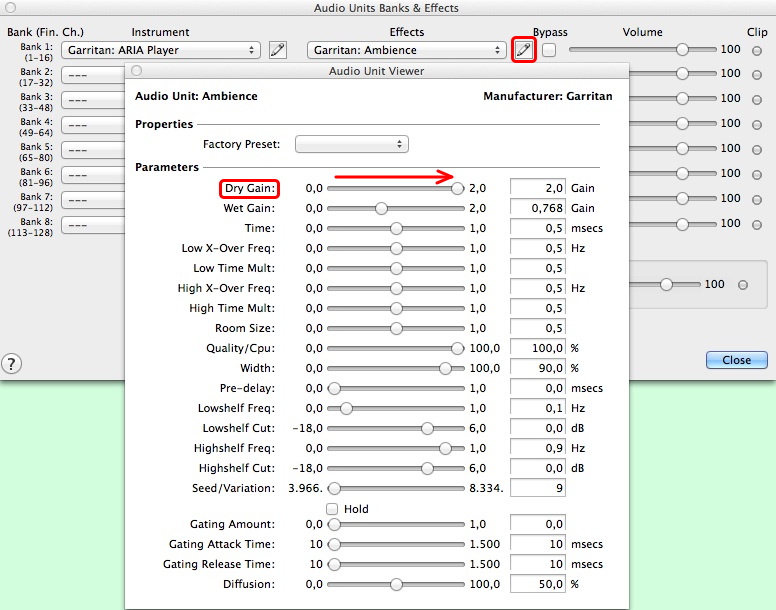The image size is (776, 610).
Task: Open the Bank 1 Instrument dropdown
Action: click(x=161, y=50)
